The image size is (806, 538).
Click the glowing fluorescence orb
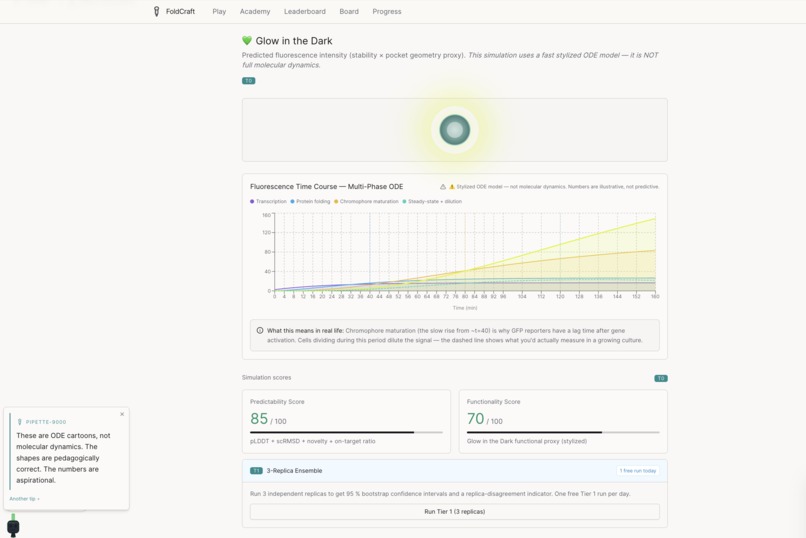tap(454, 129)
